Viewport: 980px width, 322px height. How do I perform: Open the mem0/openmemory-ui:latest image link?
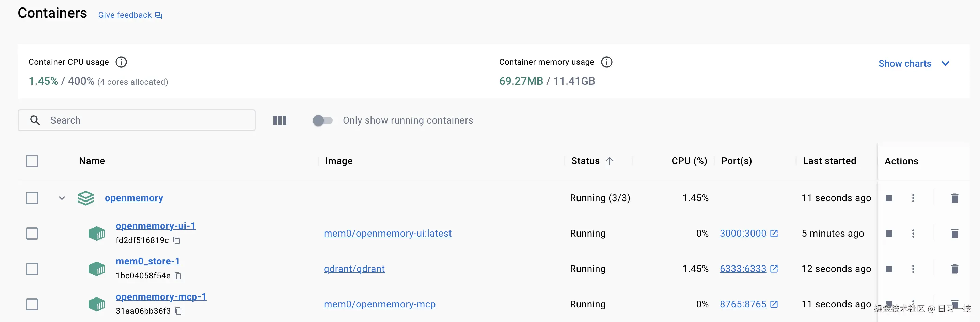(x=388, y=233)
